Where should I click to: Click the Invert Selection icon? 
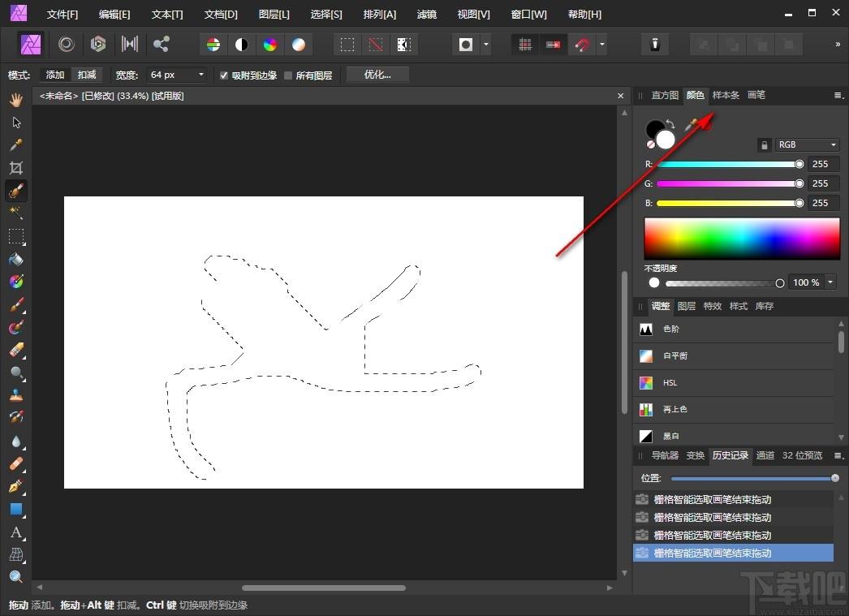[404, 45]
